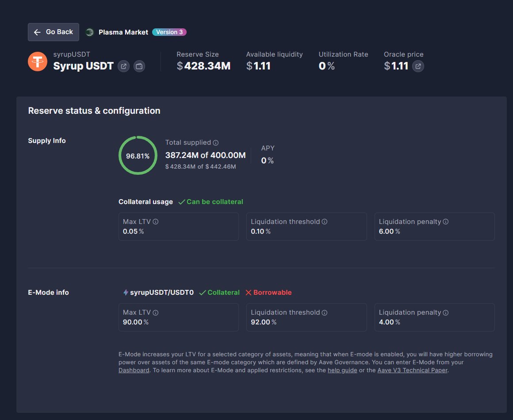Click E-Mode Max LTV info icon
The width and height of the screenshot is (513, 420).
[156, 312]
